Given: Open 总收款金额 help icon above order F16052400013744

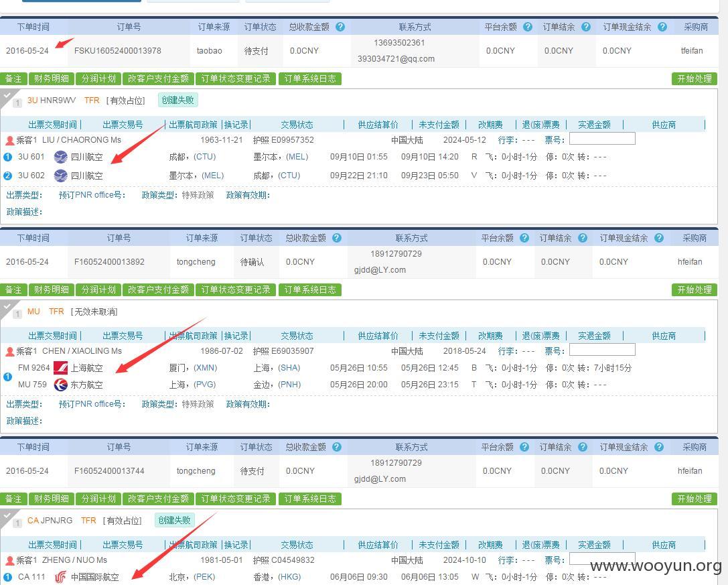Looking at the screenshot, I should (337, 447).
